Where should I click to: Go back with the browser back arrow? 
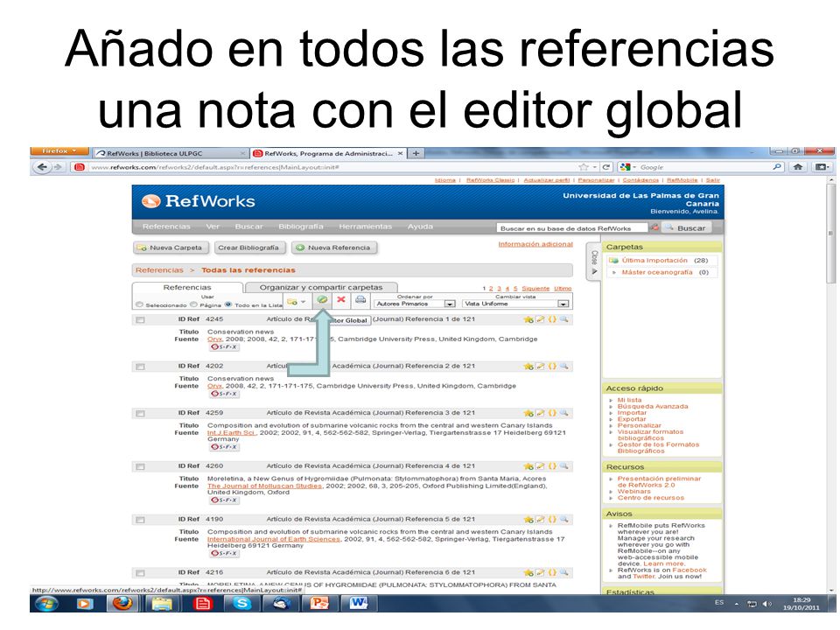point(42,167)
